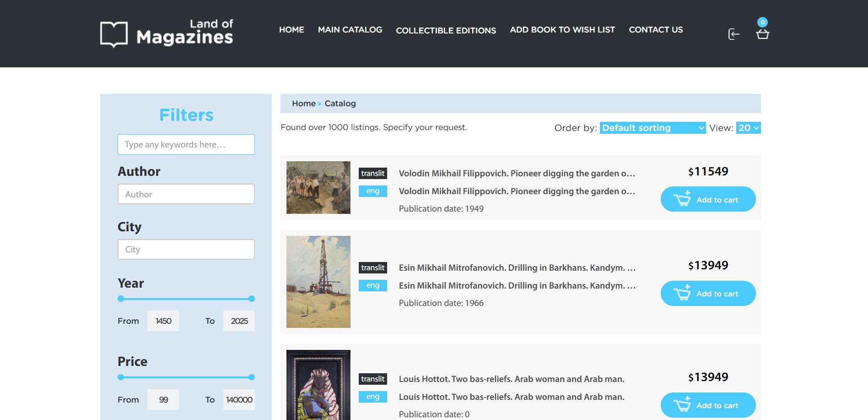Screen dimensions: 868x420
Task: Add Esin Drilling in Barkhans to cart
Action: tap(708, 293)
